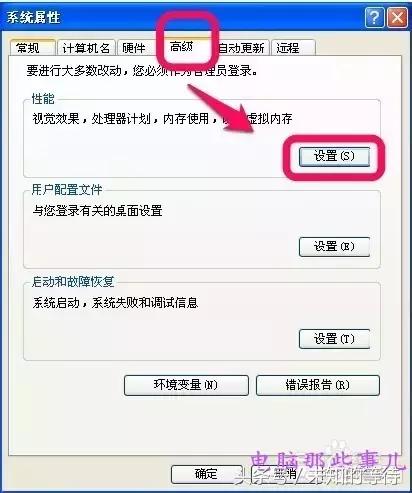
Task: Select the 硬件 tab
Action: 135,48
